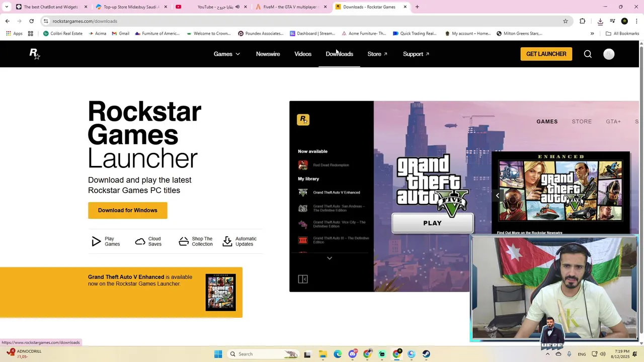Viewport: 644px width, 362px height.
Task: Click the GTA V cover thumbnail in yellow banner
Action: [220, 292]
